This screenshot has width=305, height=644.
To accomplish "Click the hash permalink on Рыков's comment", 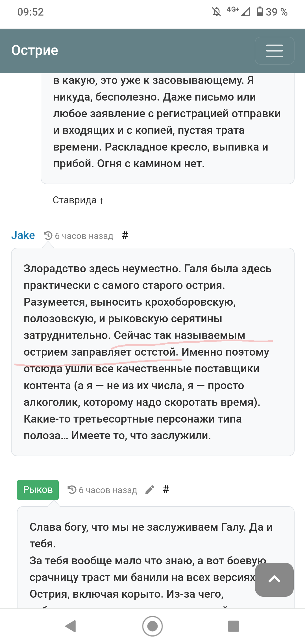I will tap(166, 489).
